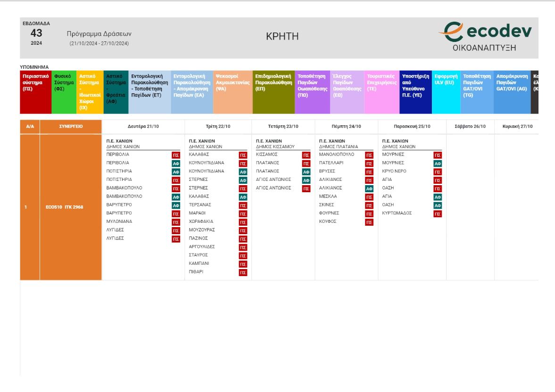Screen dimensions: 555x392
Task: Select the Δευτέρα 21/10 column header
Action: [x=143, y=126]
